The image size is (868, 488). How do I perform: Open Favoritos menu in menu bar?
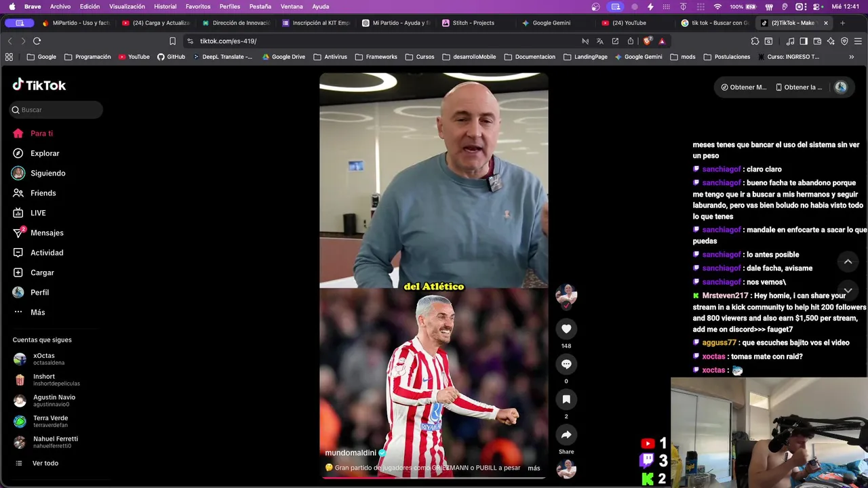tap(198, 6)
